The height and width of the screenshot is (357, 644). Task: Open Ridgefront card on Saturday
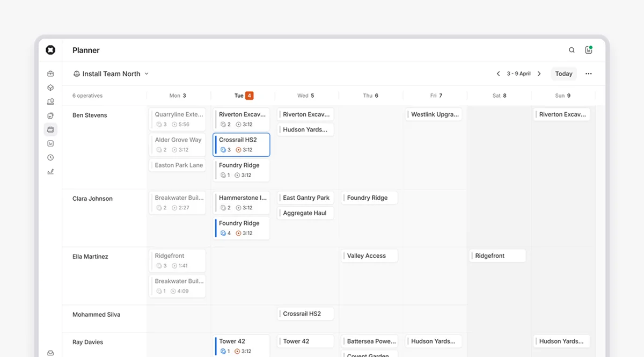pos(498,256)
